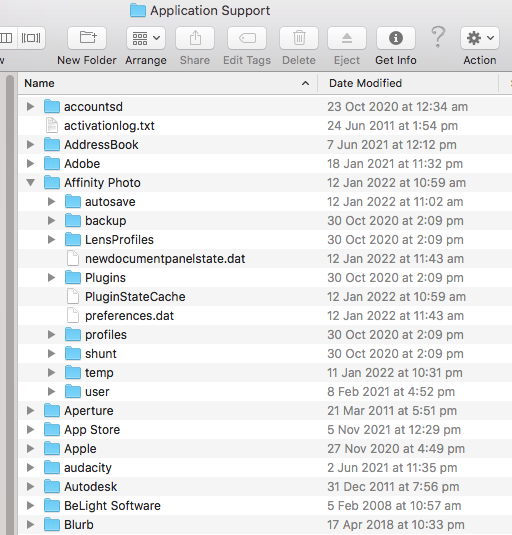Switch to column view icon

tap(7, 38)
